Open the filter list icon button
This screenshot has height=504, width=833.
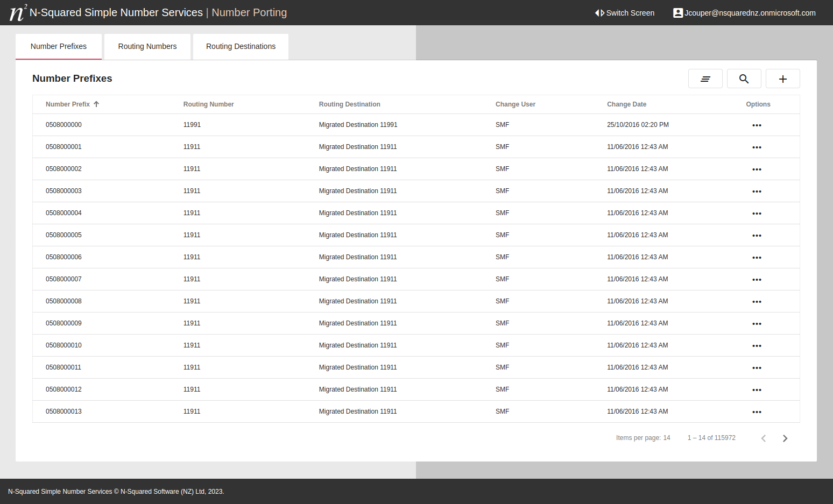click(705, 79)
